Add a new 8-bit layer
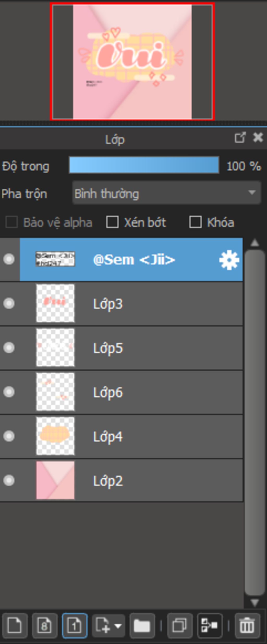Viewport: 267px width, 644px height. (45, 625)
